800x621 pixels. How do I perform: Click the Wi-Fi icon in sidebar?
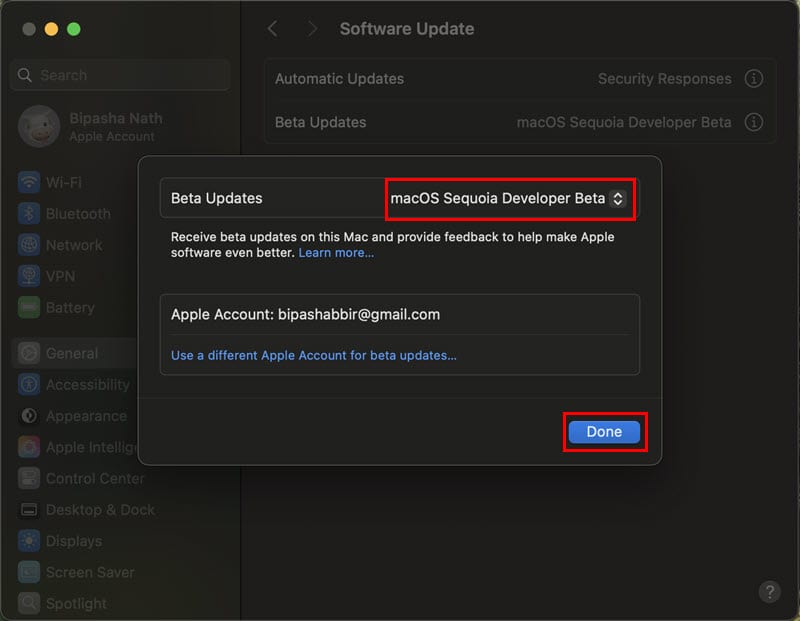point(29,183)
